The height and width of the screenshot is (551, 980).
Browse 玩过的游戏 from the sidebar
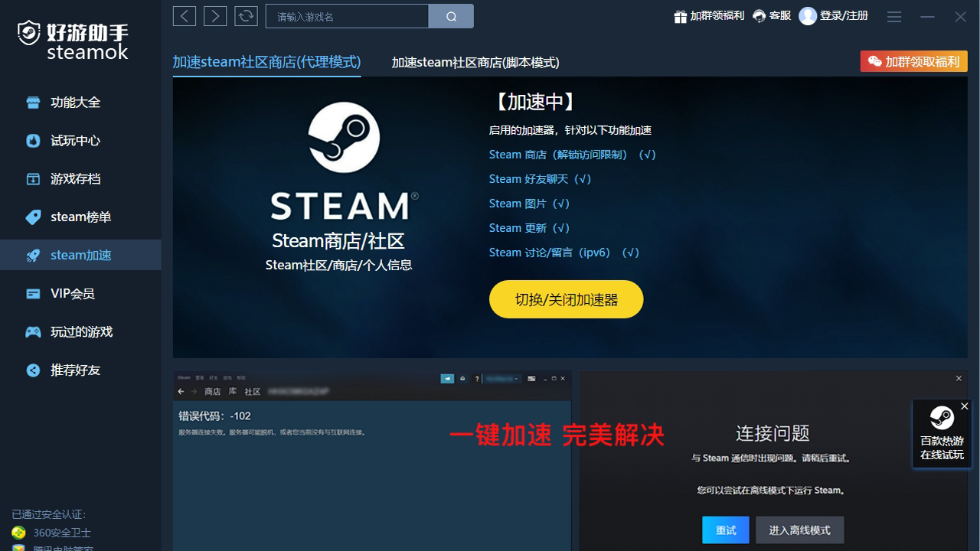[x=70, y=331]
